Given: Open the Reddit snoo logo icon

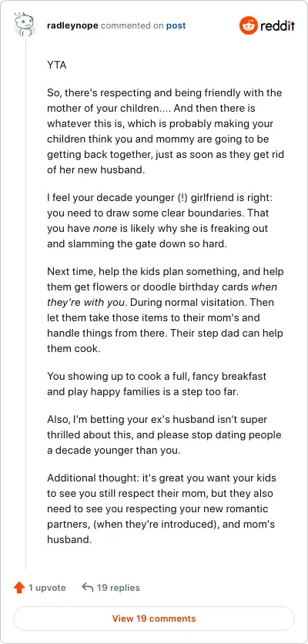Looking at the screenshot, I should click(248, 25).
